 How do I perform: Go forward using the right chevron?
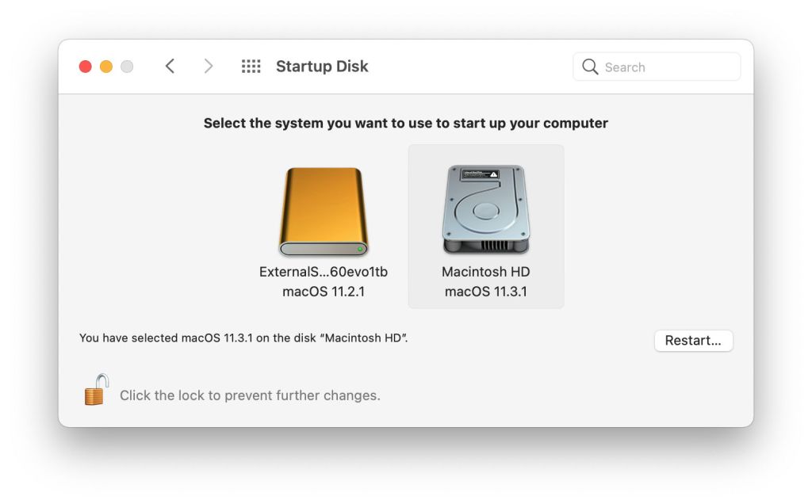[x=209, y=67]
